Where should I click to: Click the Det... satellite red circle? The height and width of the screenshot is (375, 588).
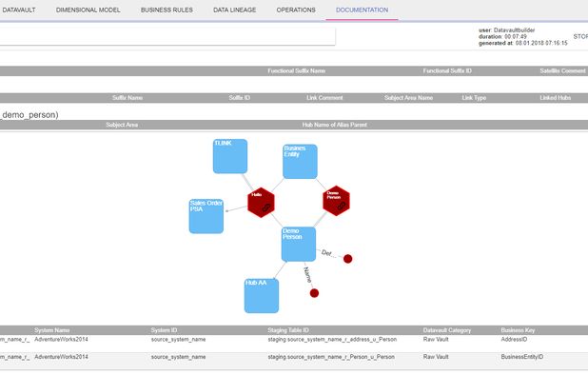[x=347, y=259]
